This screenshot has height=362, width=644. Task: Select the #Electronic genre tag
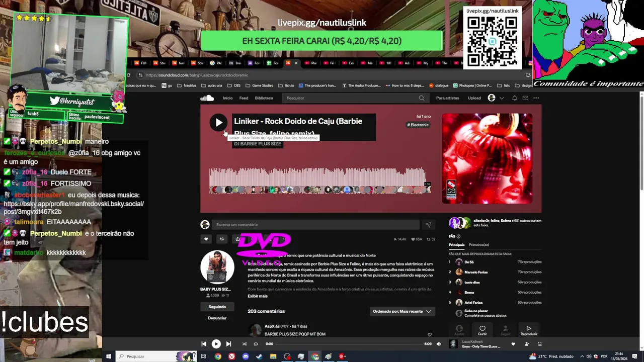tap(419, 125)
